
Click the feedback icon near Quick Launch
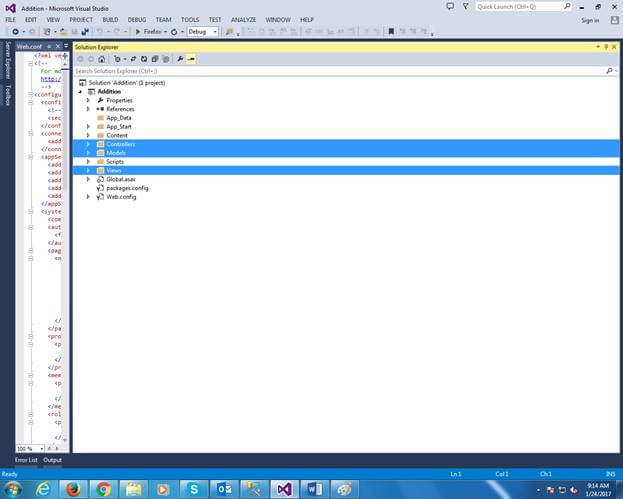tap(450, 6)
